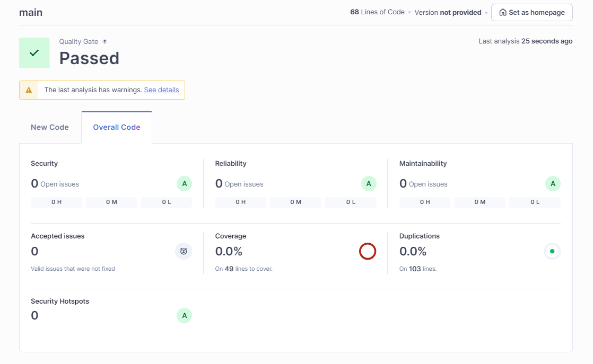
Task: Click the Reliability A rating badge
Action: click(369, 184)
